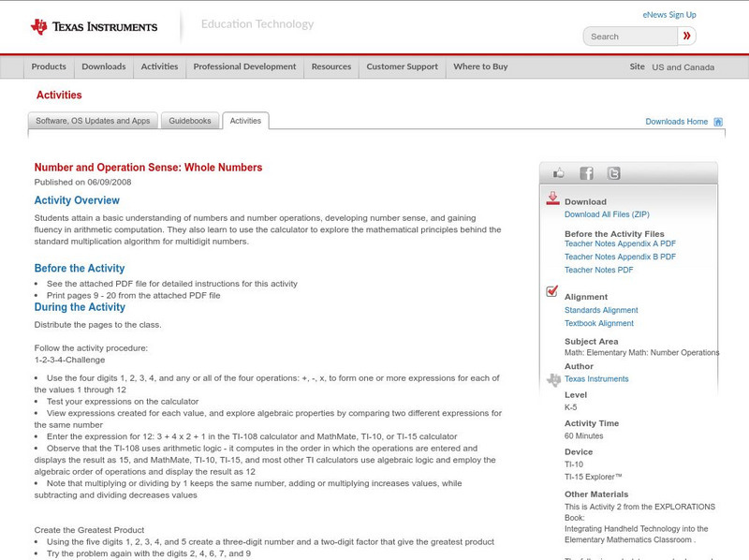The width and height of the screenshot is (749, 560).
Task: Focus the Search input field
Action: click(x=630, y=37)
